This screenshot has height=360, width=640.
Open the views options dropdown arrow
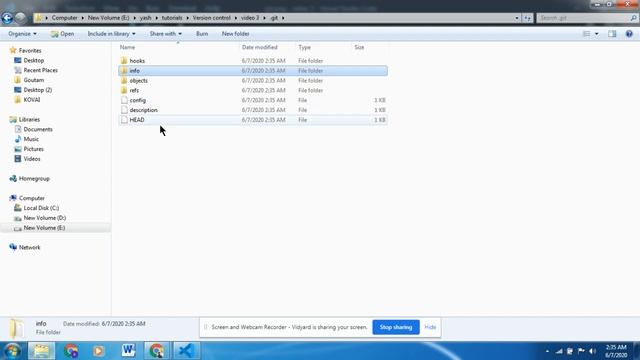pyautogui.click(x=596, y=34)
